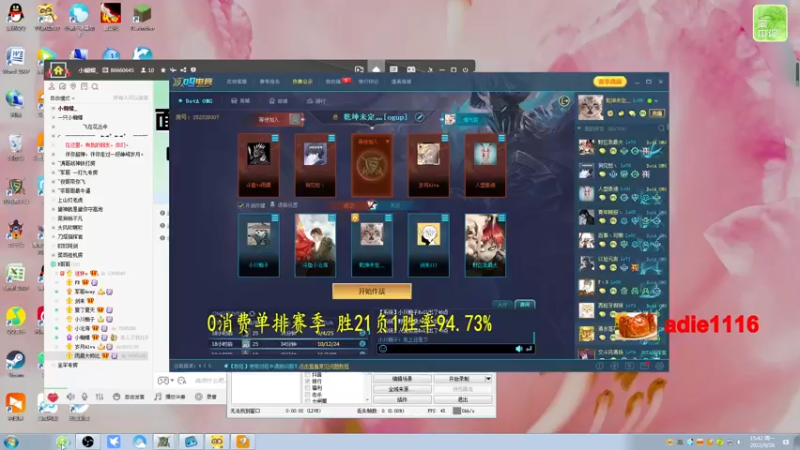Switch chat to the 房间 room tab
Image resolution: width=800 pixels, height=450 pixels.
click(524, 304)
